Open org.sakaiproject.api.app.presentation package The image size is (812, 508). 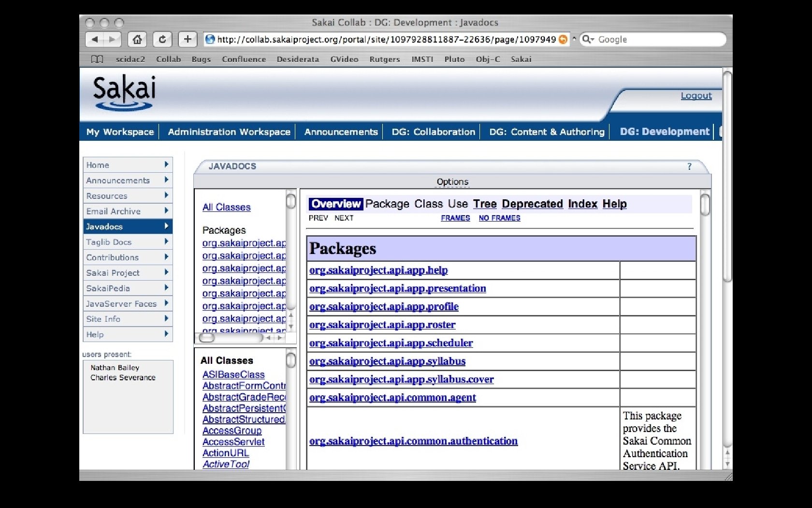[x=398, y=288]
